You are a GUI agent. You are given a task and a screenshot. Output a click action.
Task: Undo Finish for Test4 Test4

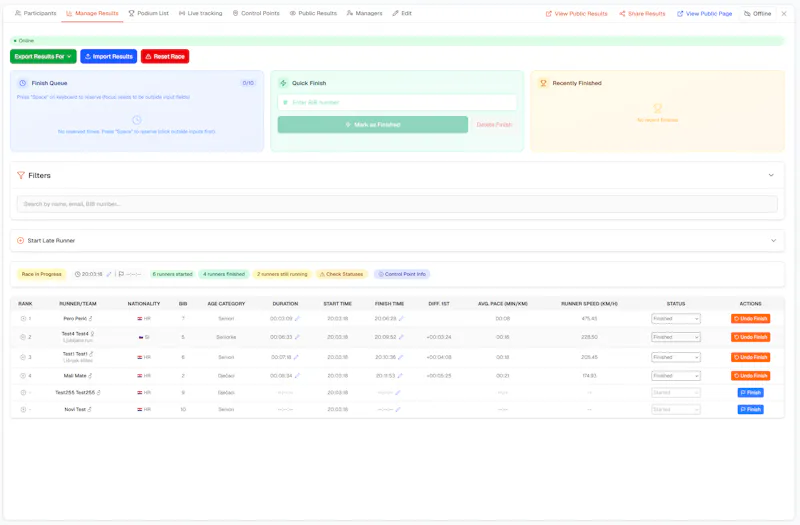tap(750, 337)
